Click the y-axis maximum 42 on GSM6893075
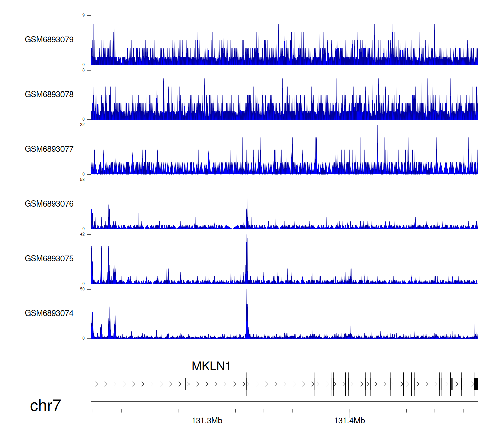Viewport: 504px width, 444px height. (82, 234)
